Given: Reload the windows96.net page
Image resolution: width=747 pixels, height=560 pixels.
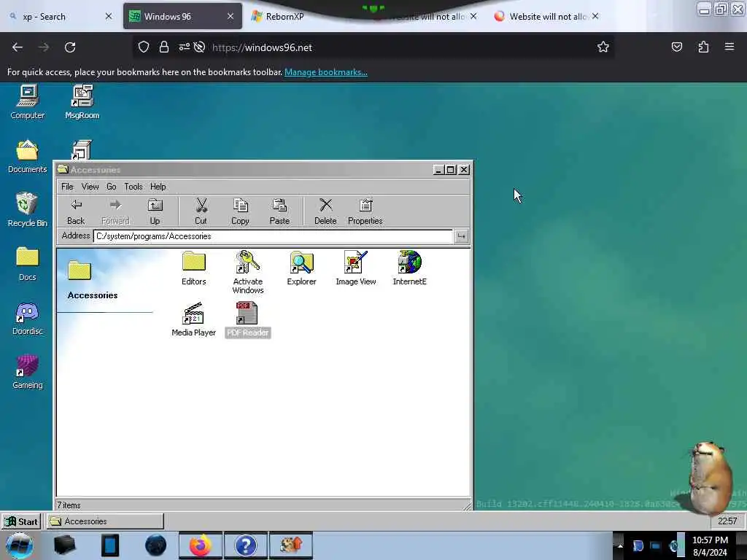Looking at the screenshot, I should click(x=70, y=47).
